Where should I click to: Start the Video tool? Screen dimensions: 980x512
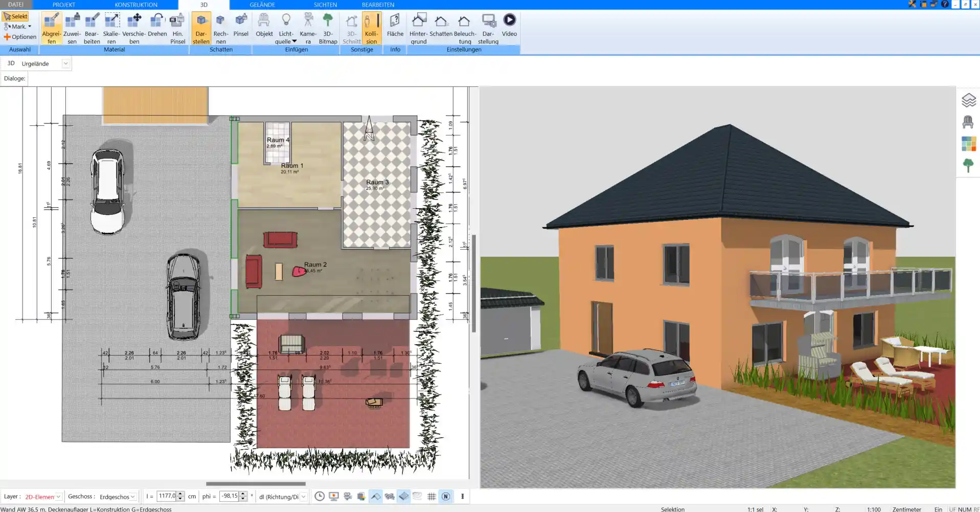point(509,26)
